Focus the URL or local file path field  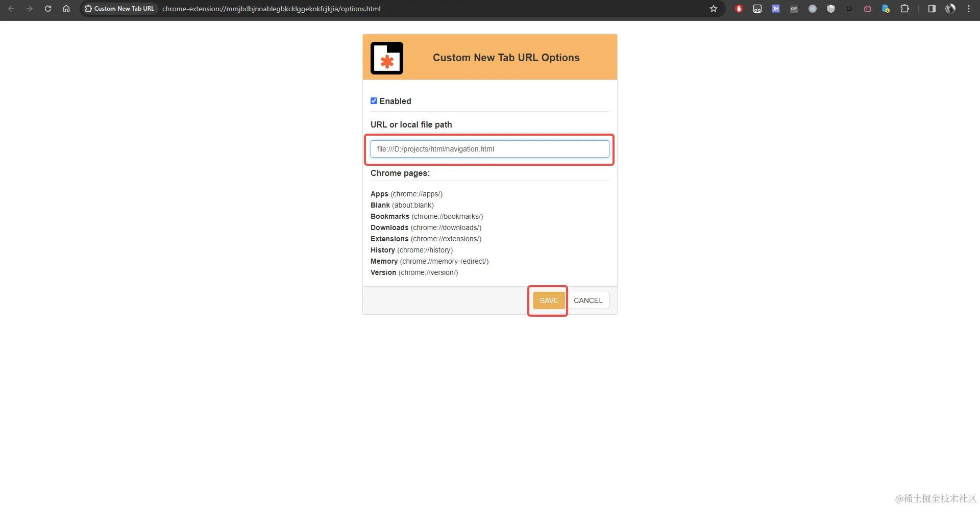489,149
